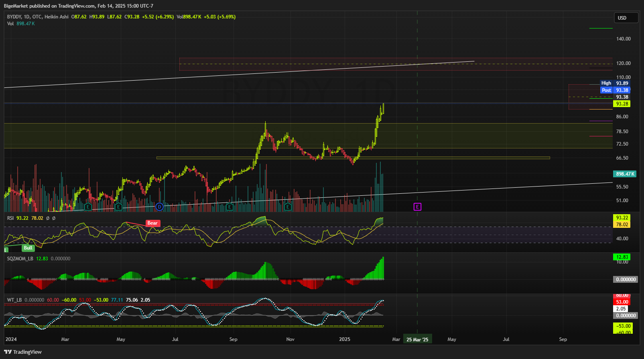Click the 120.00 price axis label

(x=624, y=63)
